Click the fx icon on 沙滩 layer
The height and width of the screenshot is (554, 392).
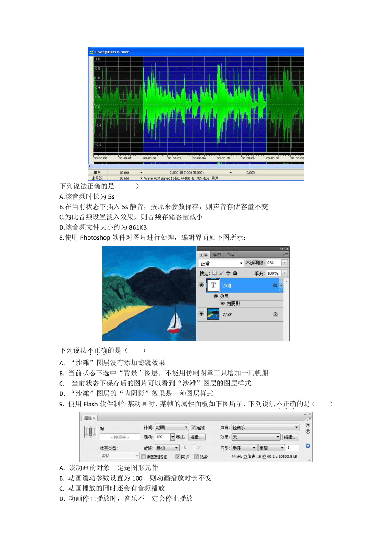[x=274, y=285]
